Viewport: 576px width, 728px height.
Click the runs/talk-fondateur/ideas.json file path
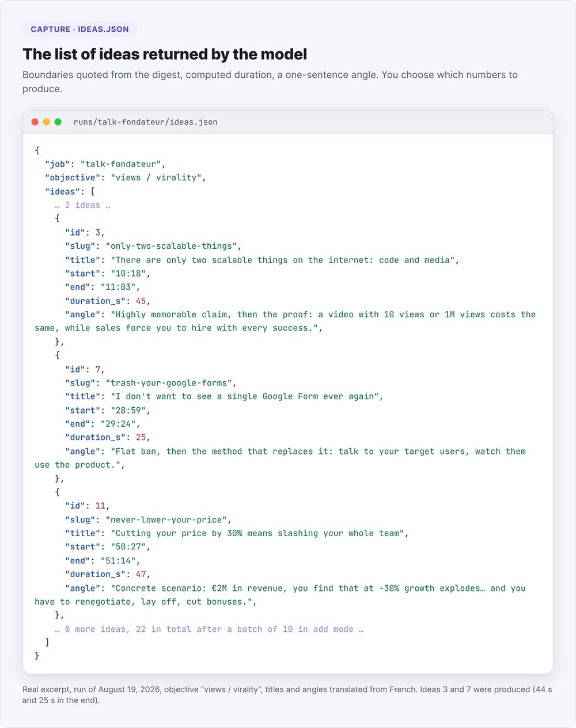click(x=146, y=122)
